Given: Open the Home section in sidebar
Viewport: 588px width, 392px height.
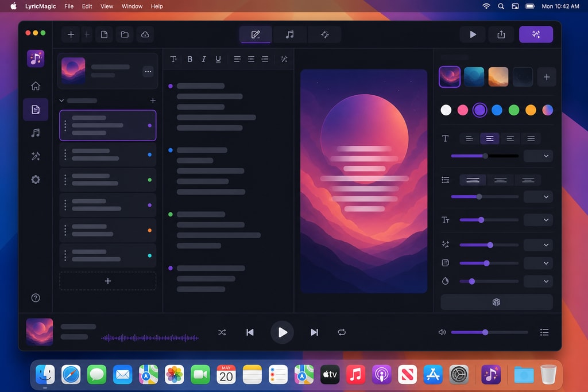Looking at the screenshot, I should tap(36, 86).
